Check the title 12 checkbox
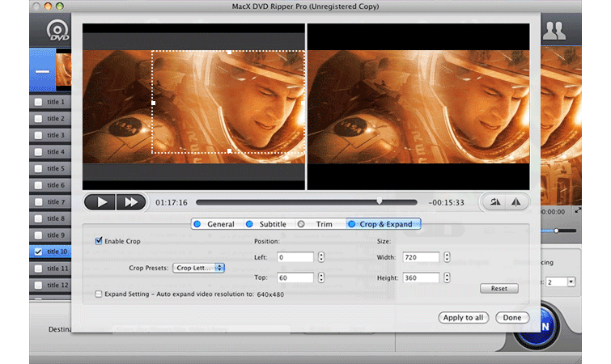Viewport: 611px width, 364px height. coord(38,286)
